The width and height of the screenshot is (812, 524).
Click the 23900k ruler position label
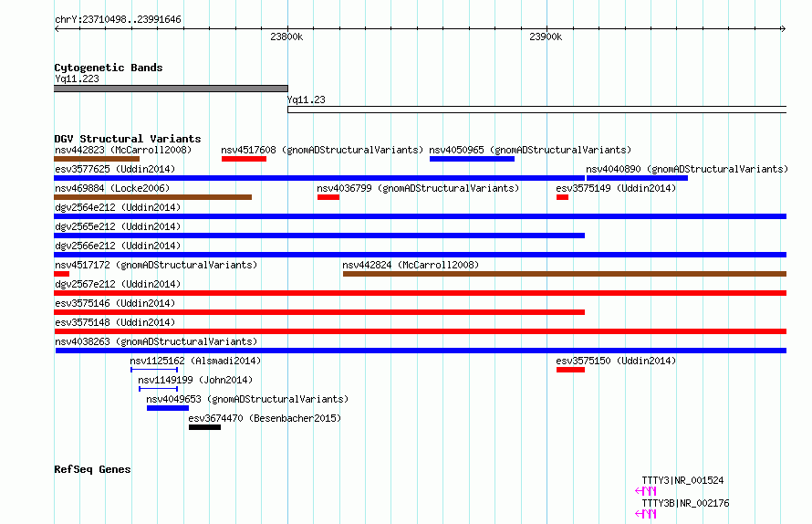coord(546,37)
